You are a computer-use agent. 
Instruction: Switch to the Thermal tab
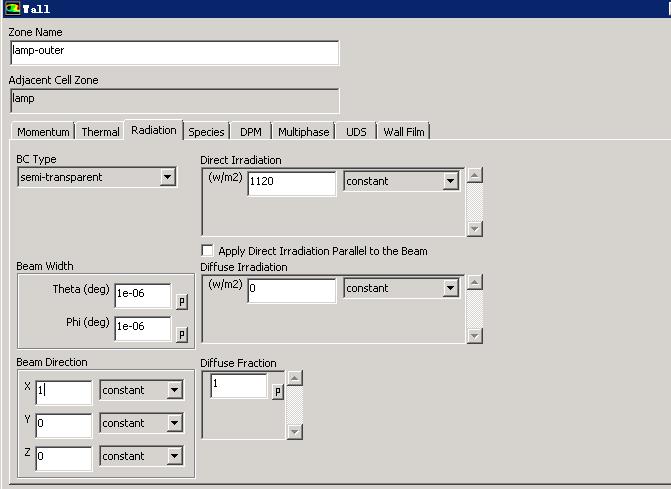click(x=100, y=132)
